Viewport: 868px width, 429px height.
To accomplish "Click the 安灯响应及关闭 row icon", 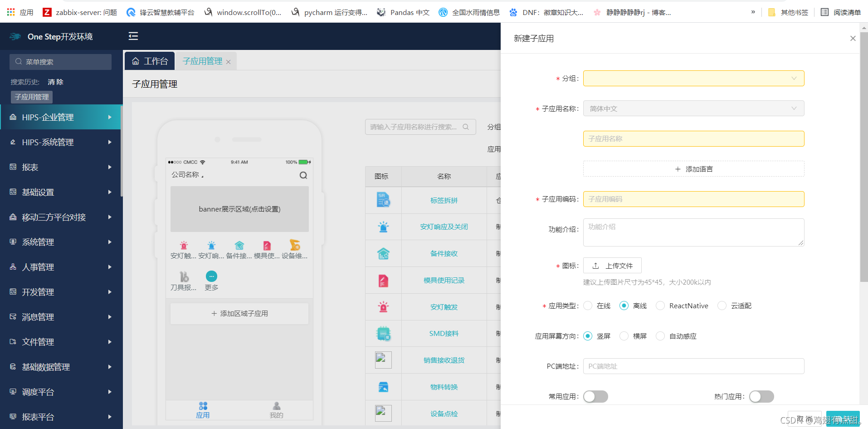I will click(x=383, y=227).
